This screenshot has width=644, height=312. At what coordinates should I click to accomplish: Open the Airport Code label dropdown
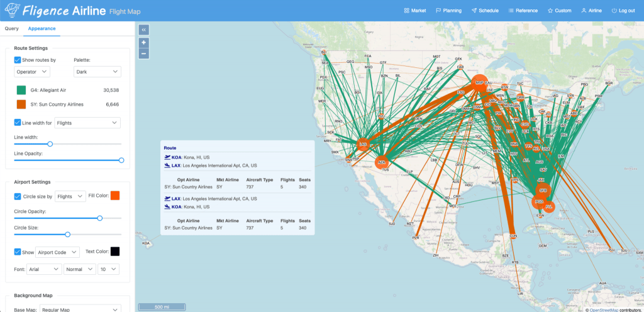click(x=57, y=252)
